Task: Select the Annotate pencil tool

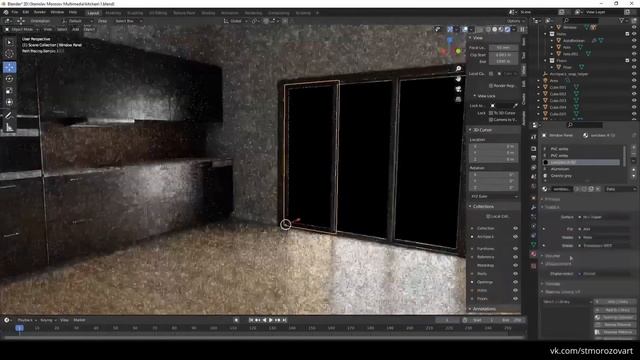Action: click(10, 116)
